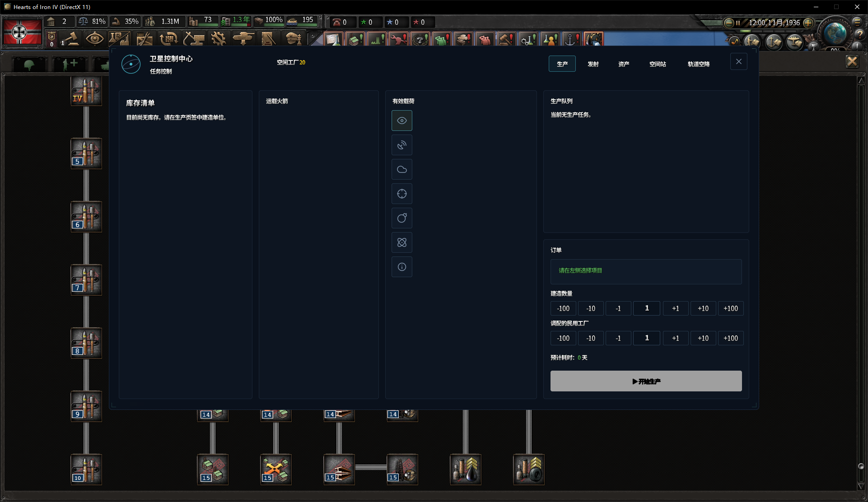Screen dimensions: 868x502
Task: Click the war support 35% indicator
Action: 125,21
